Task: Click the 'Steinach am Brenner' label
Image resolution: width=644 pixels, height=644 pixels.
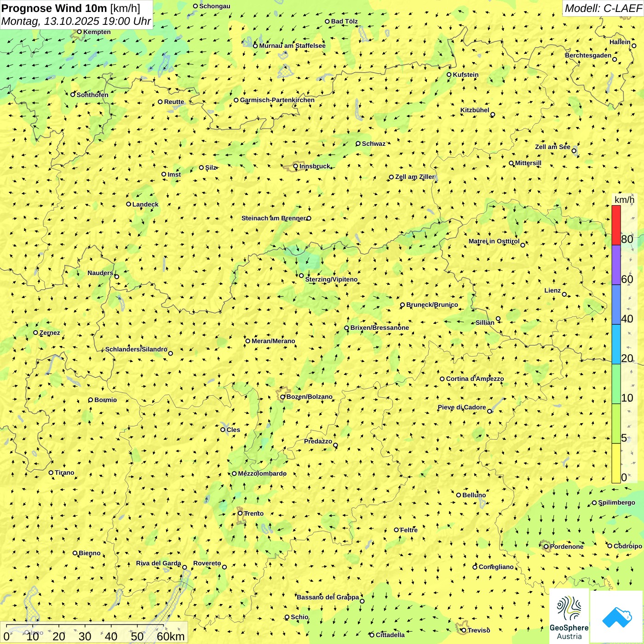Action: 274,218
